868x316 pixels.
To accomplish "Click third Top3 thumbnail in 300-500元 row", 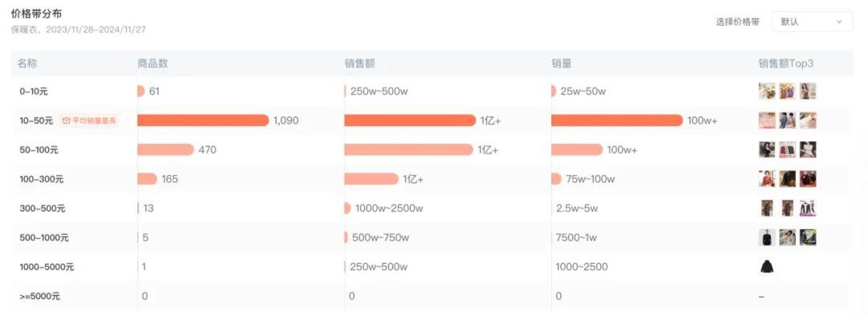I will point(808,208).
